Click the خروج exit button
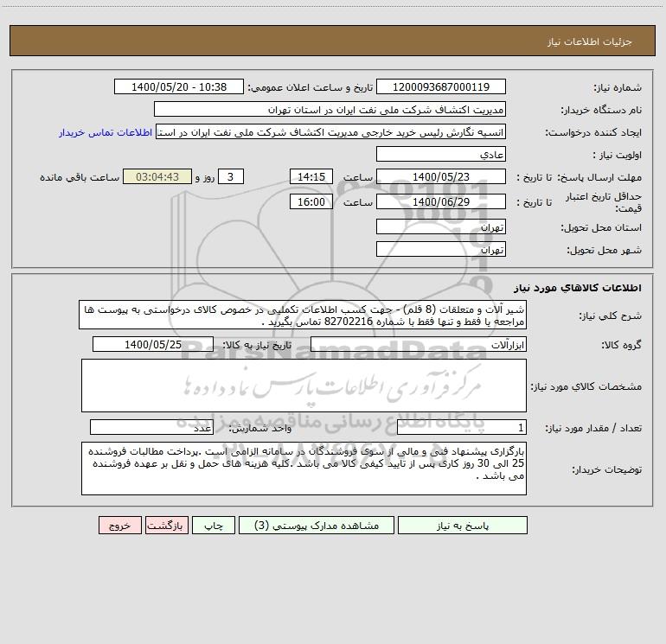Viewport: 666px width, 644px height. [x=119, y=526]
